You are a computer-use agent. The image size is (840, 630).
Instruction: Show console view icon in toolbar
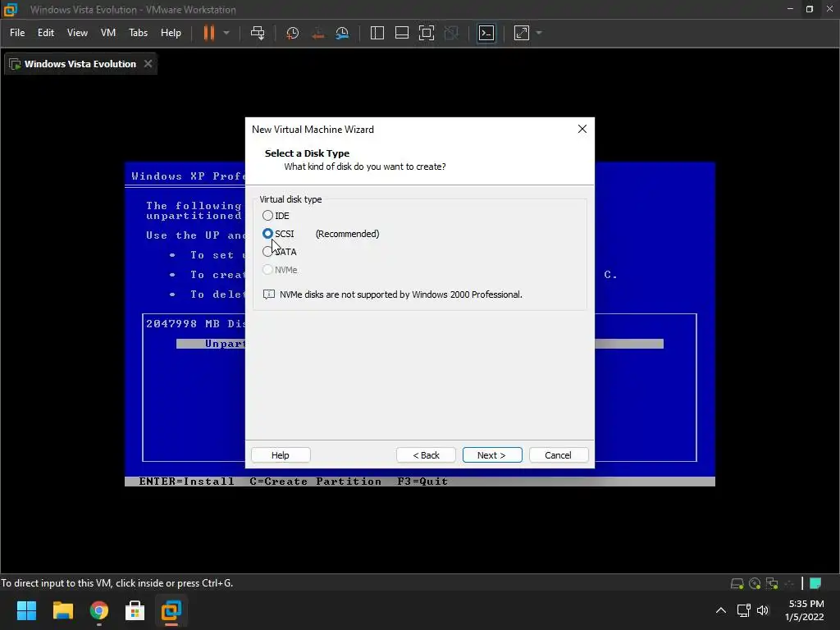(x=486, y=33)
